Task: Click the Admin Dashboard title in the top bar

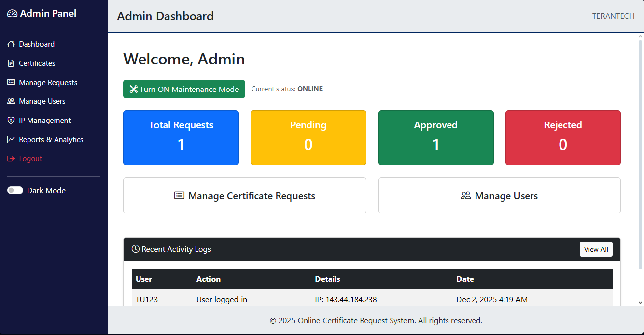Action: [165, 16]
